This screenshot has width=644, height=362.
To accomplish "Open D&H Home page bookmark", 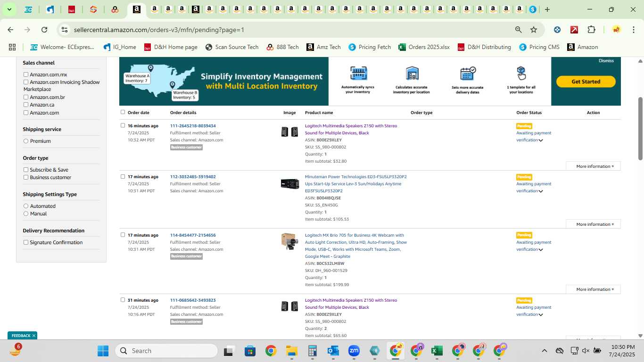I will click(171, 47).
